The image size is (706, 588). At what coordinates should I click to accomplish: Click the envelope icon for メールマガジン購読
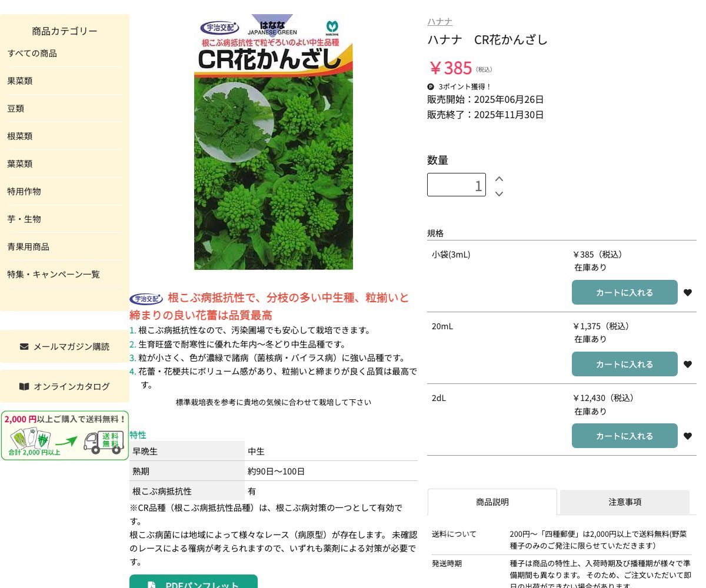(x=24, y=346)
